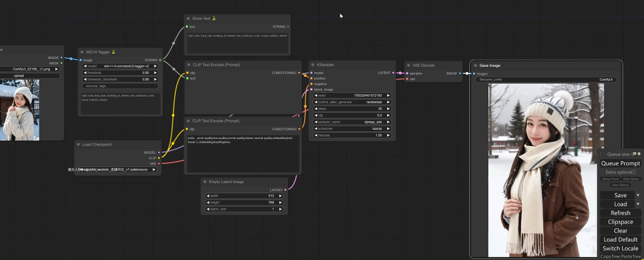644x260 pixels.
Task: Click the Show Text node collapse dot
Action: pos(188,19)
